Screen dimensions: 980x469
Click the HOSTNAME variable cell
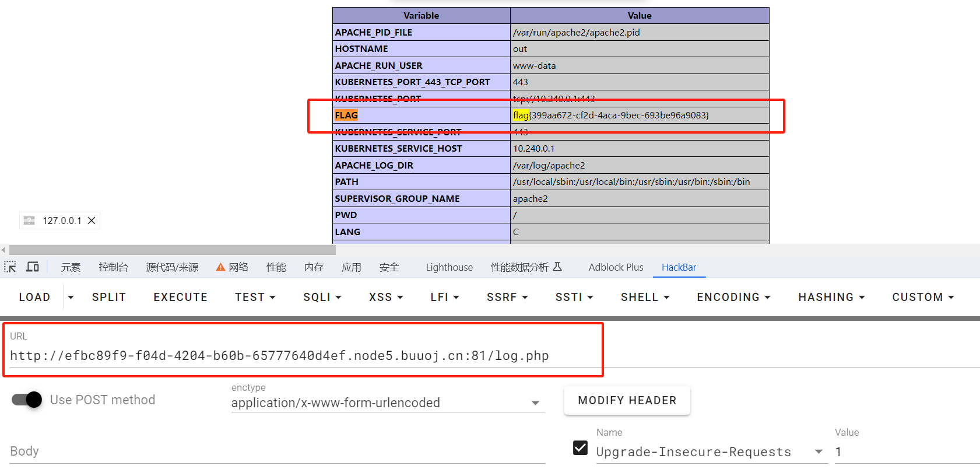pos(421,48)
